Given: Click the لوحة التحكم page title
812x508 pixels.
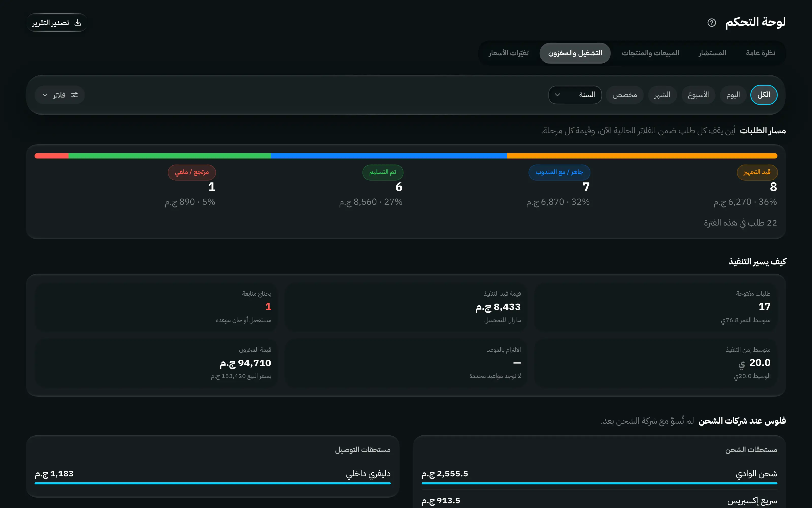Looking at the screenshot, I should tap(755, 22).
